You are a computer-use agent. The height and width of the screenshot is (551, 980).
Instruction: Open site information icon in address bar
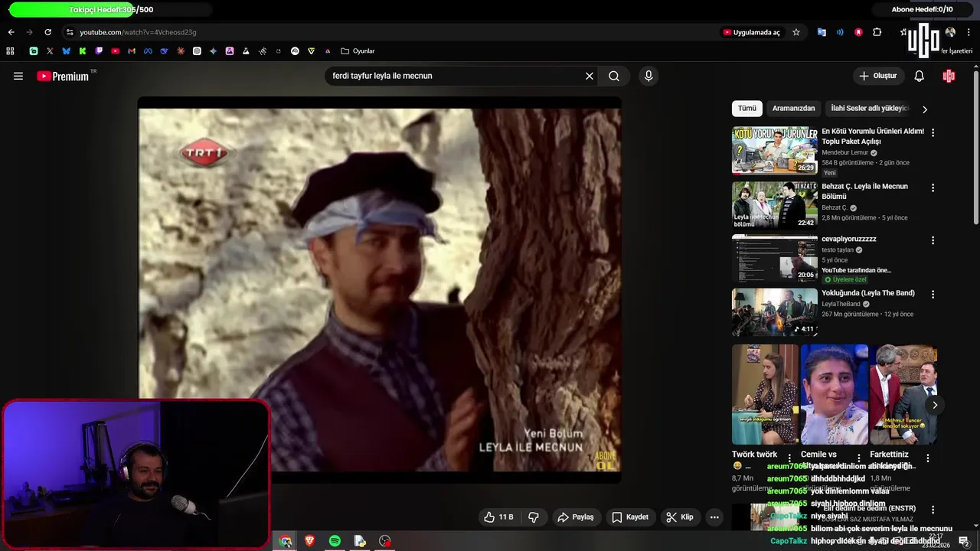pos(70,32)
